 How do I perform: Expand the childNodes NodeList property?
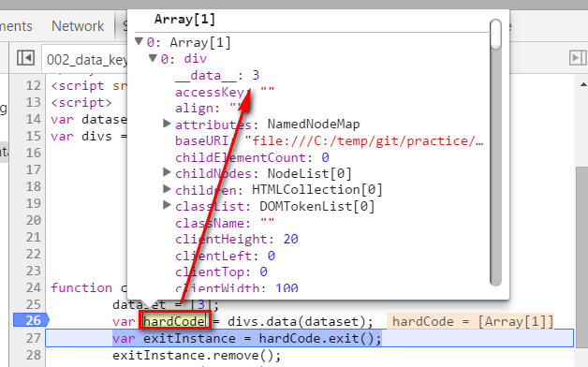pyautogui.click(x=167, y=172)
